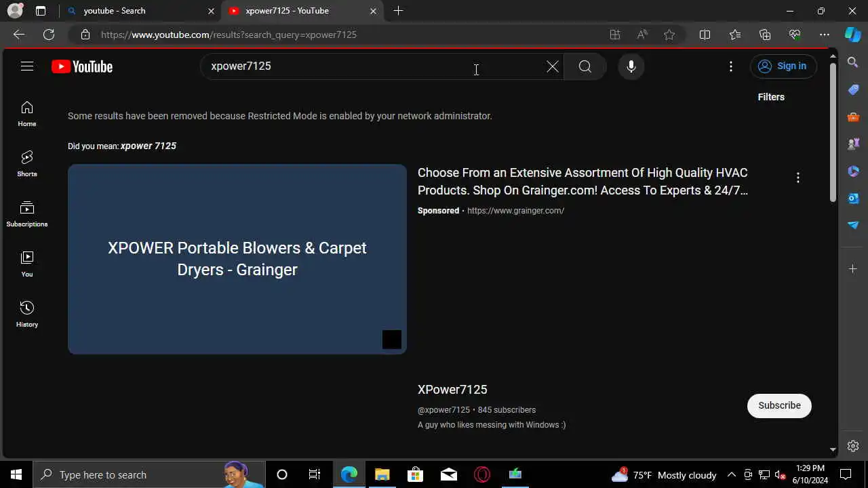Open a new browser tab
The image size is (868, 488).
tap(398, 11)
